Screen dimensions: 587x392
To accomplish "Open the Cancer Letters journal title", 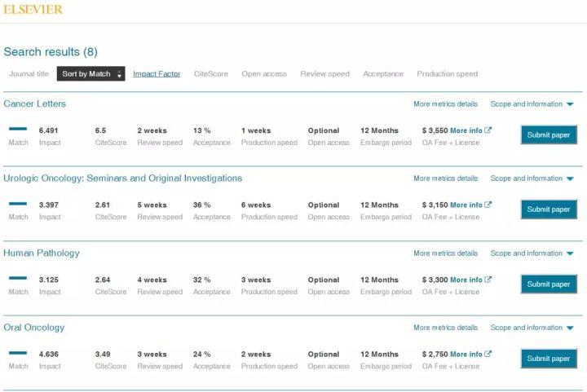I will 35,104.
